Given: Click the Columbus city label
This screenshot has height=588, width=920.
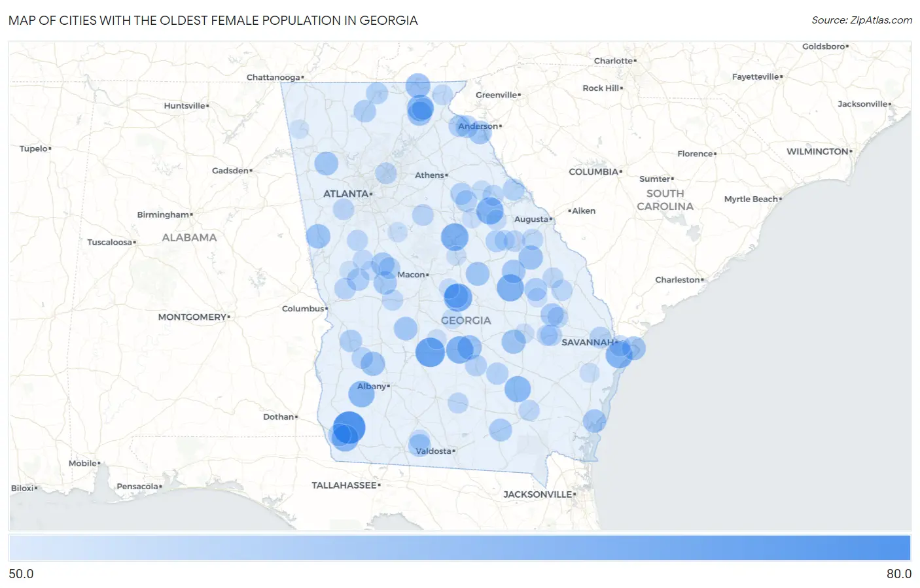Looking at the screenshot, I should pos(303,309).
